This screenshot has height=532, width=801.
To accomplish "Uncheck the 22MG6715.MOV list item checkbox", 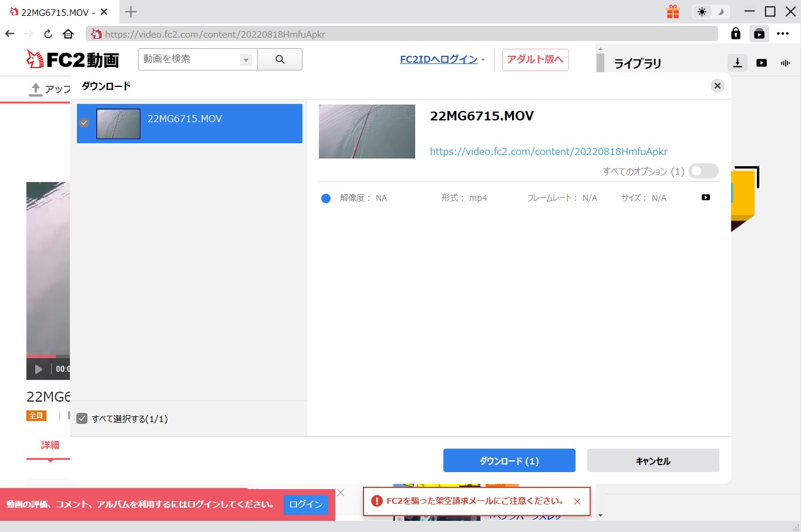I will [x=84, y=123].
